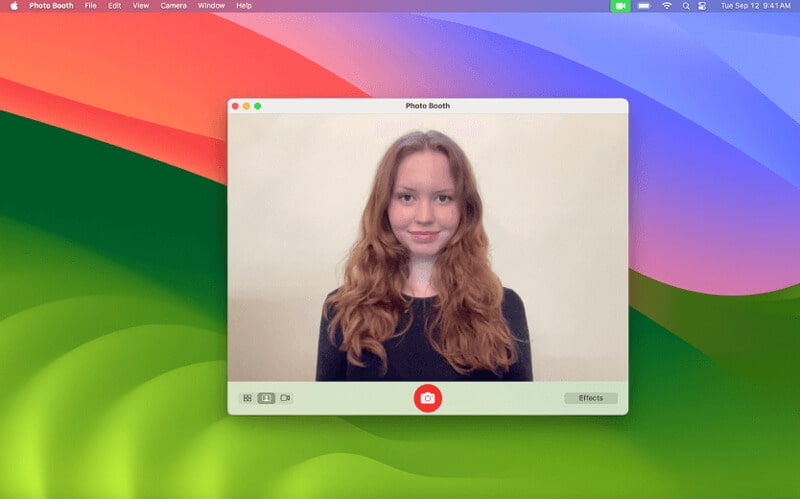Open the Photo Booth app menu

pos(51,6)
